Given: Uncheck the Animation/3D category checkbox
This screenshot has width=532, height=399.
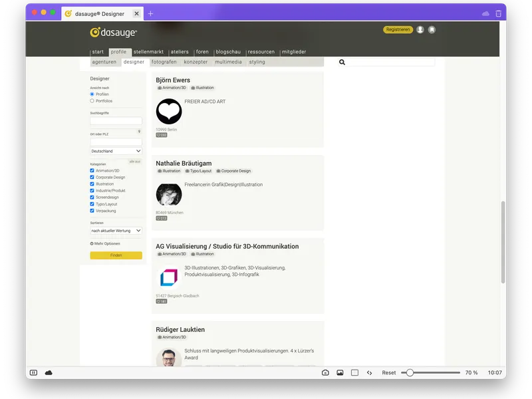Looking at the screenshot, I should click(x=92, y=171).
